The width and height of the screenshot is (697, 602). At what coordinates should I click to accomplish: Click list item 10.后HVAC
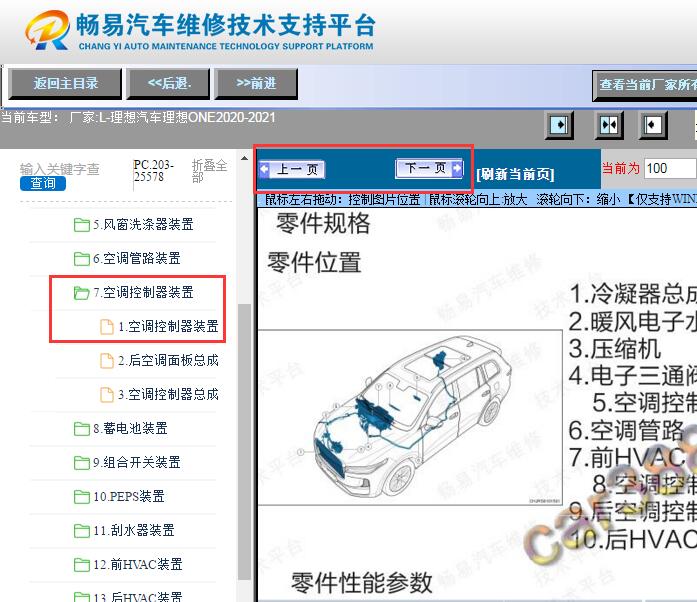[633, 540]
